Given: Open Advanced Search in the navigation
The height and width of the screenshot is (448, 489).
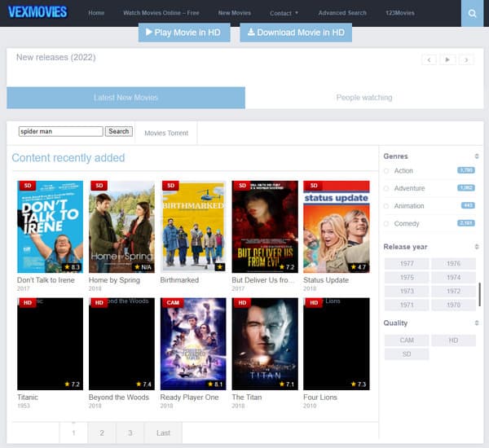Looking at the screenshot, I should pos(342,13).
